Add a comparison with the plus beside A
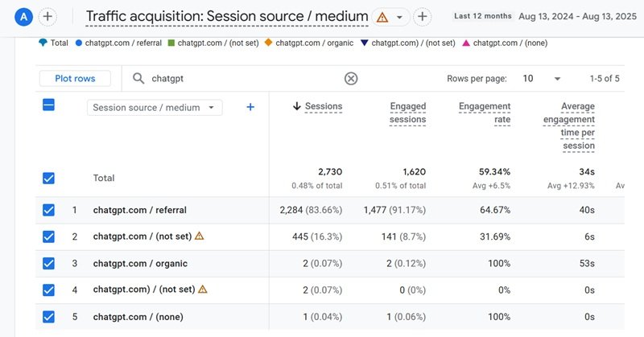Image resolution: width=644 pixels, height=337 pixels. tap(47, 17)
